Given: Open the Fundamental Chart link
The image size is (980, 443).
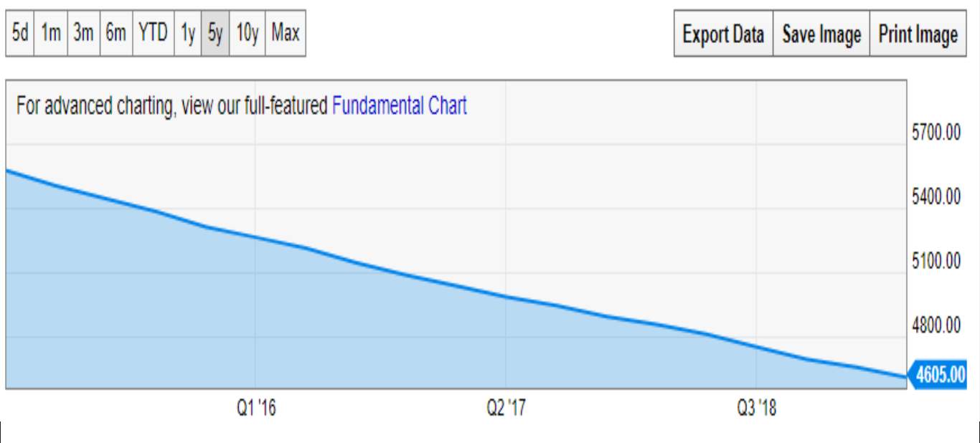Looking at the screenshot, I should click(400, 106).
